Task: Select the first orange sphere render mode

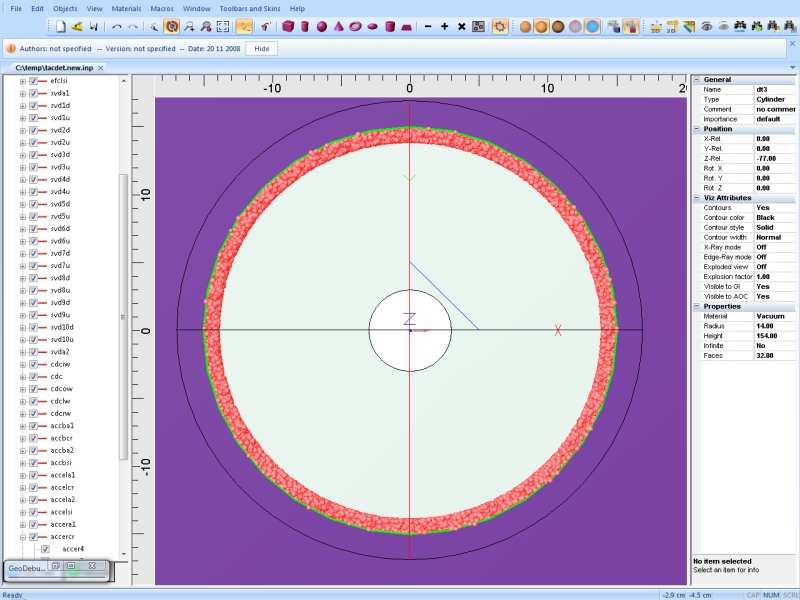Action: point(525,27)
